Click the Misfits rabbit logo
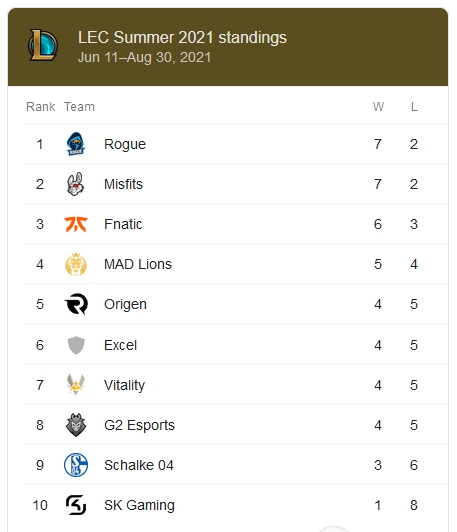Viewport: 457px width, 532px height. [75, 184]
